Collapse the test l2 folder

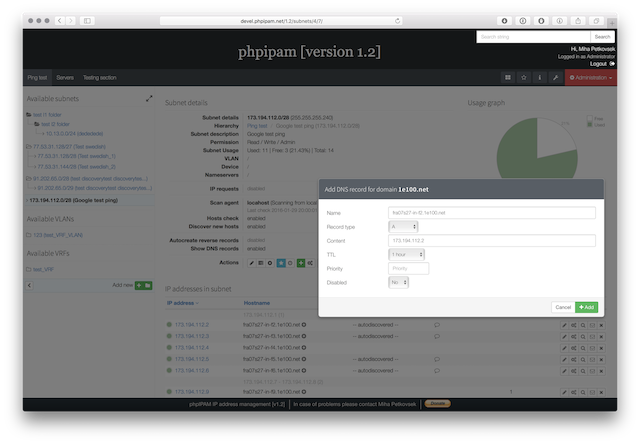pyautogui.click(x=37, y=124)
